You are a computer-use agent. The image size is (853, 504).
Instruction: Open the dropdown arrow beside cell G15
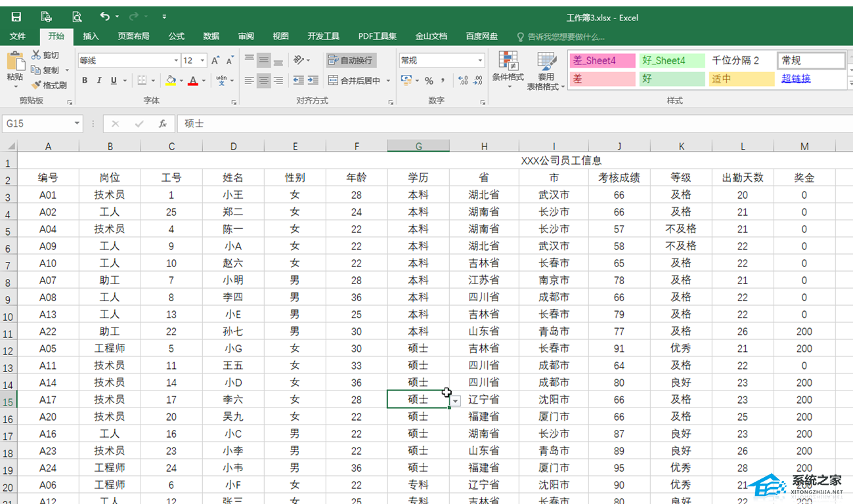tap(456, 401)
